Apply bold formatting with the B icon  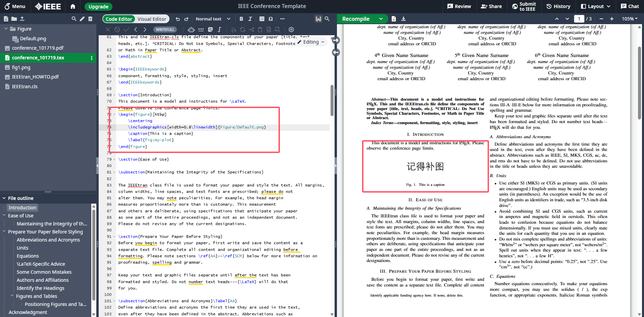click(x=241, y=19)
